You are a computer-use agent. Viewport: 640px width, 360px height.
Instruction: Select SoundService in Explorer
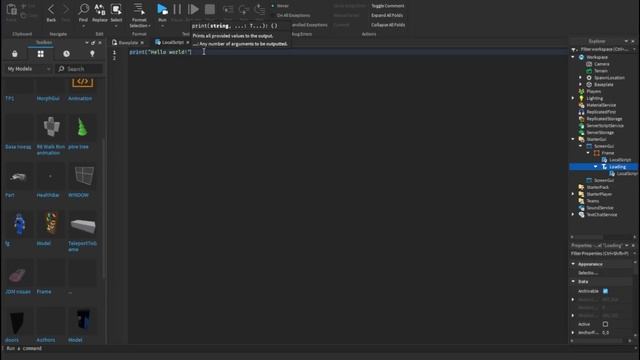[600, 208]
